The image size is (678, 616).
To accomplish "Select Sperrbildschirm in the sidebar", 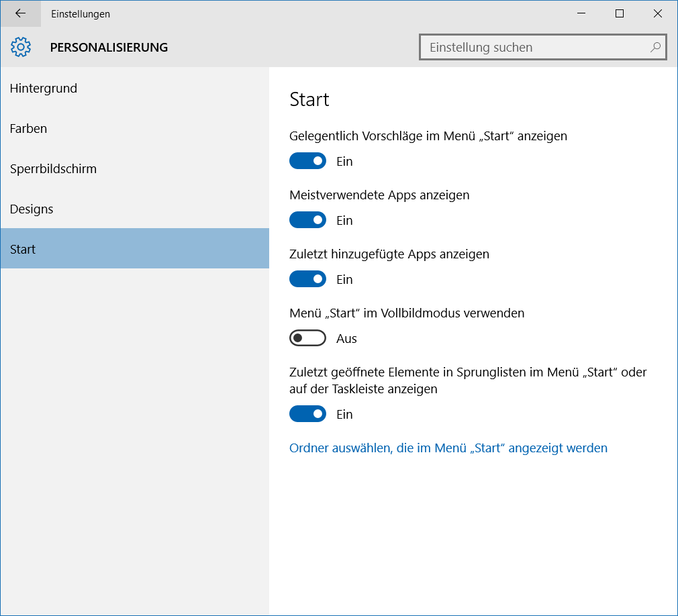I will (x=54, y=168).
